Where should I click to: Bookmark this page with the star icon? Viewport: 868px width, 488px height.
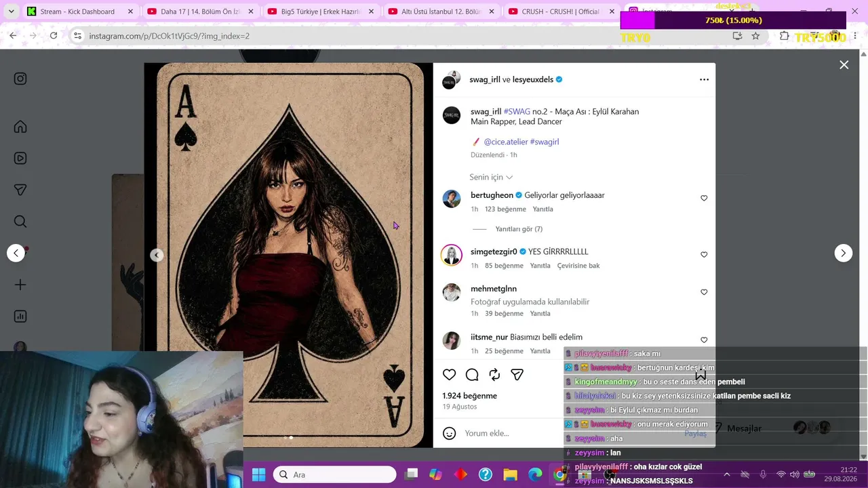(755, 36)
